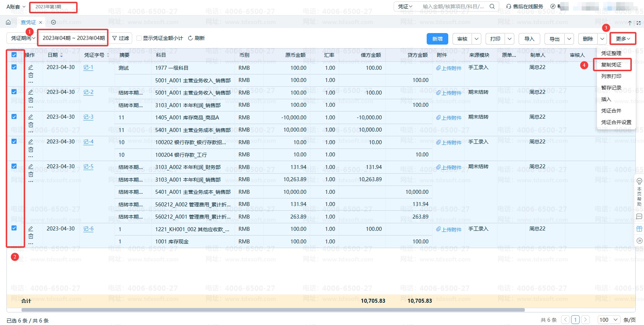The image size is (644, 325).
Task: Uncheck the select-all header checkbox
Action: tap(14, 55)
